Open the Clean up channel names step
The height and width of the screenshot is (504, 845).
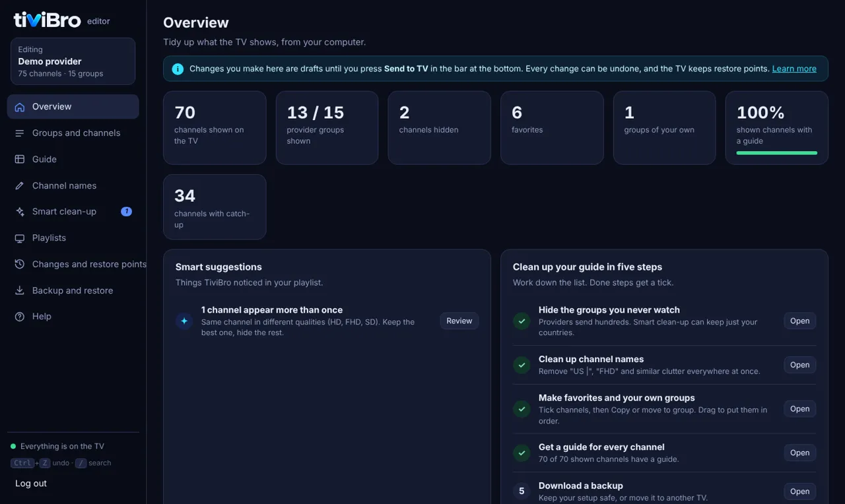(800, 365)
